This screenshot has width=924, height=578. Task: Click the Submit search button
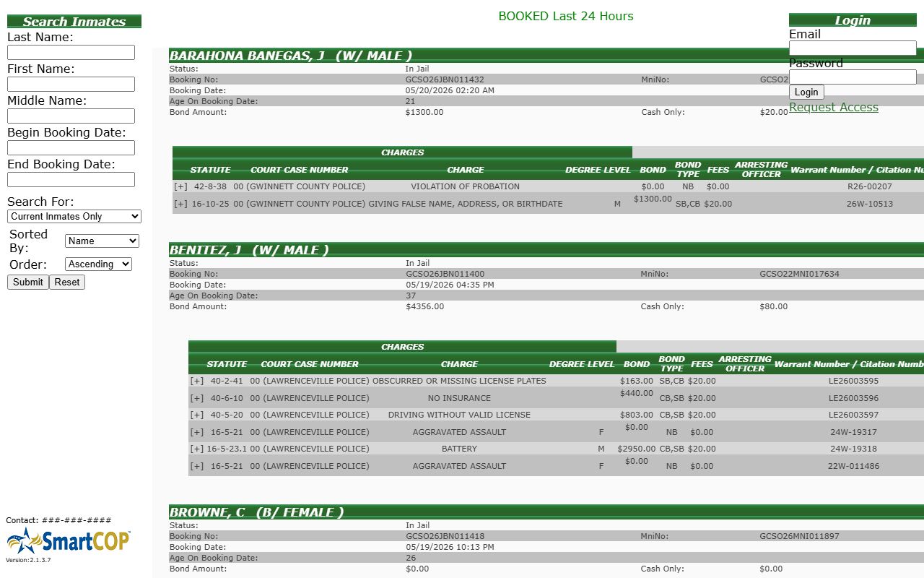[x=28, y=282]
